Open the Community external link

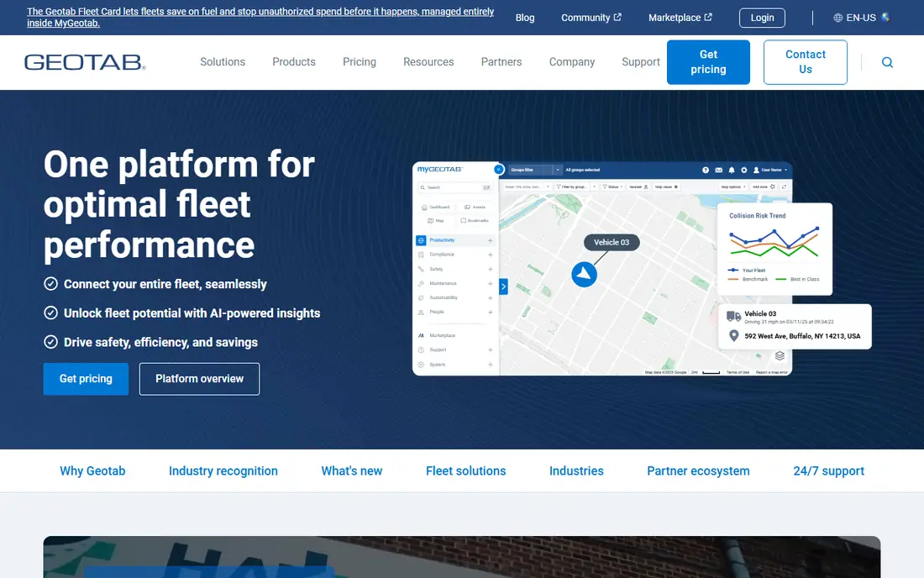pos(591,18)
